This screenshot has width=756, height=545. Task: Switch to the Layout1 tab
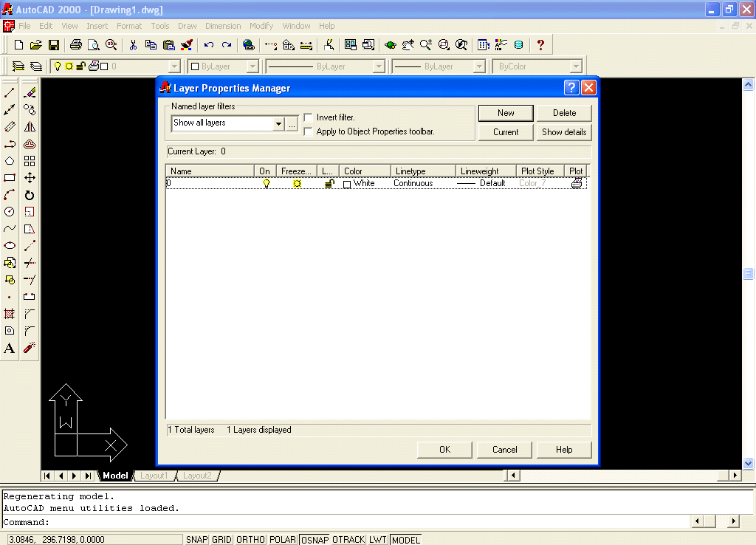point(154,476)
